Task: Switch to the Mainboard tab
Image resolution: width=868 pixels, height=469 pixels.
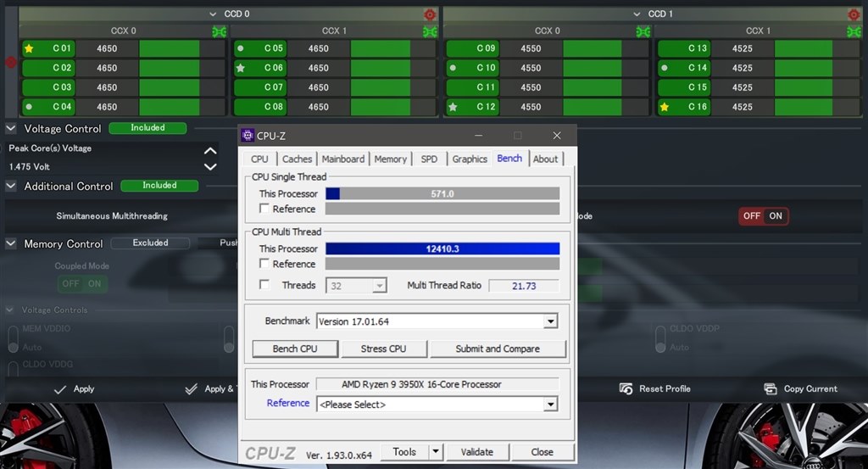Action: click(x=343, y=159)
